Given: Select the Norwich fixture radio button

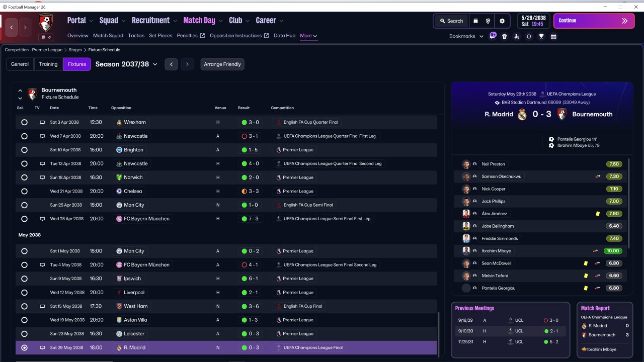Looking at the screenshot, I should [24, 177].
